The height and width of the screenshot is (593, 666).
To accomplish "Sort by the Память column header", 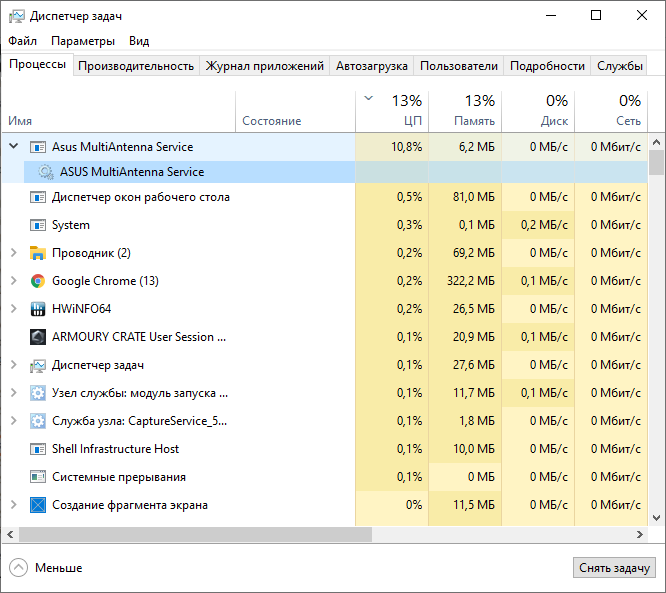I will pyautogui.click(x=465, y=111).
